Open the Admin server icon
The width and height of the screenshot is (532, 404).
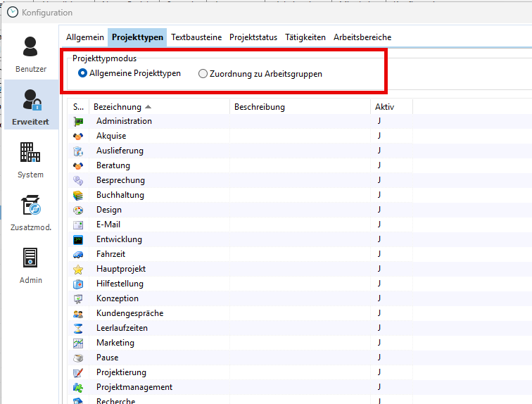click(x=31, y=265)
